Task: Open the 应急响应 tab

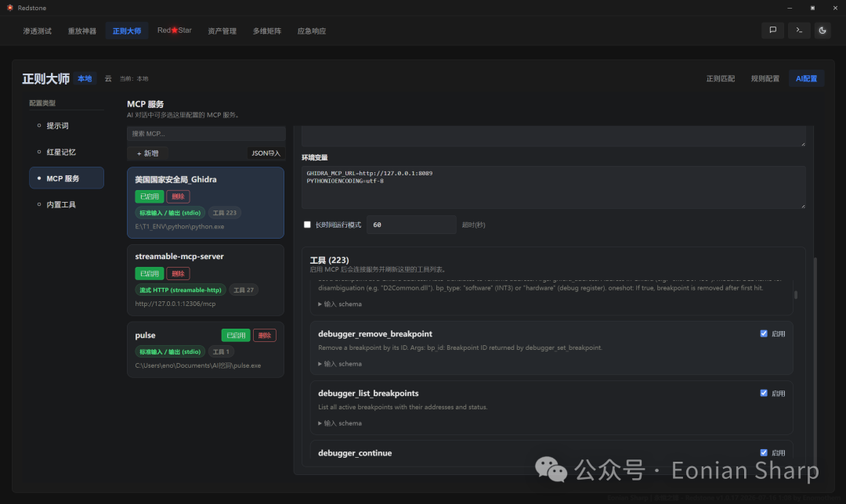Action: [312, 31]
